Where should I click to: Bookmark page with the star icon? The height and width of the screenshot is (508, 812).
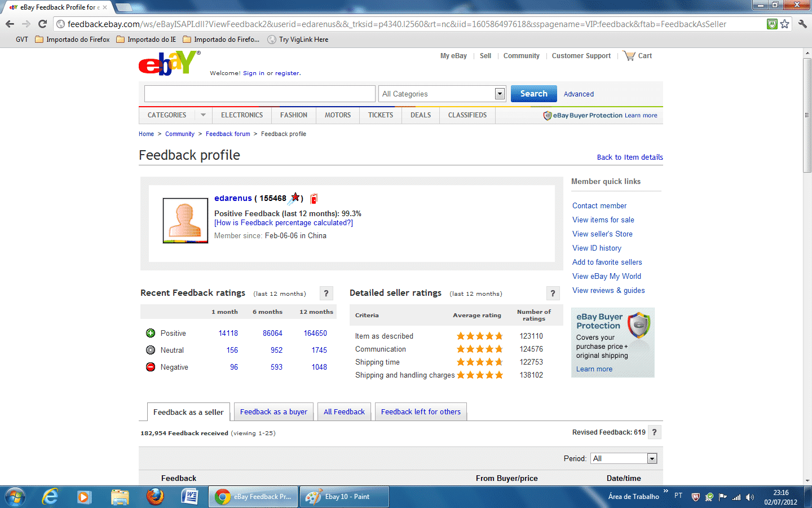784,24
